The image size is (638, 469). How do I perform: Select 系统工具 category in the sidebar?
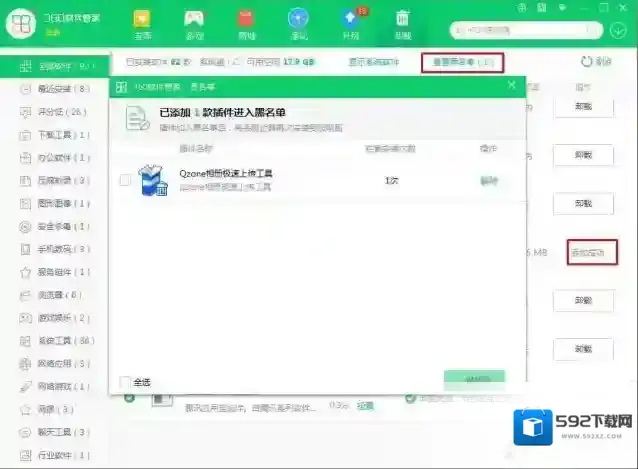tap(62, 339)
